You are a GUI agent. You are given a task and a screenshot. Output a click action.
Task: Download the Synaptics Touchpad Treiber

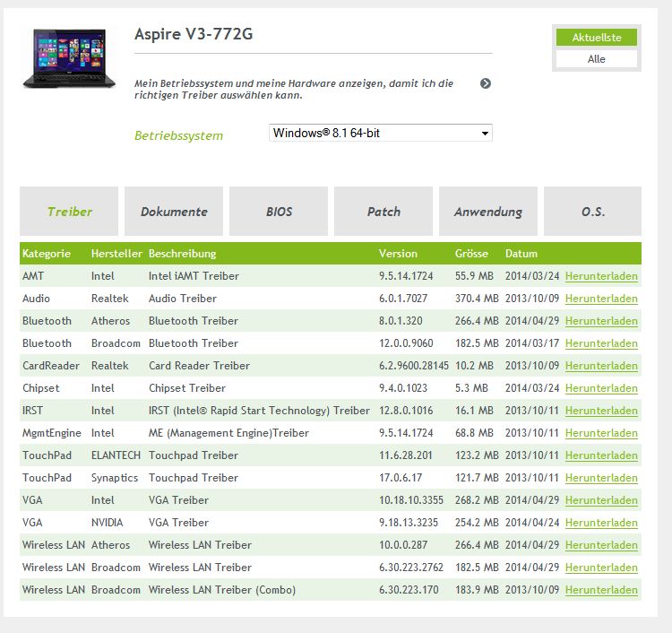(x=601, y=478)
